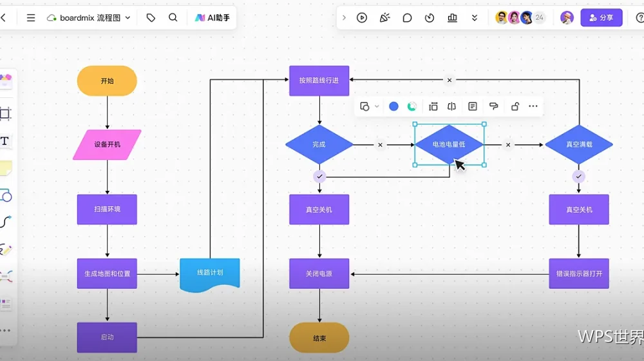Select the 关闭电源 process box
Viewport: 644px width, 361px height.
click(x=319, y=273)
